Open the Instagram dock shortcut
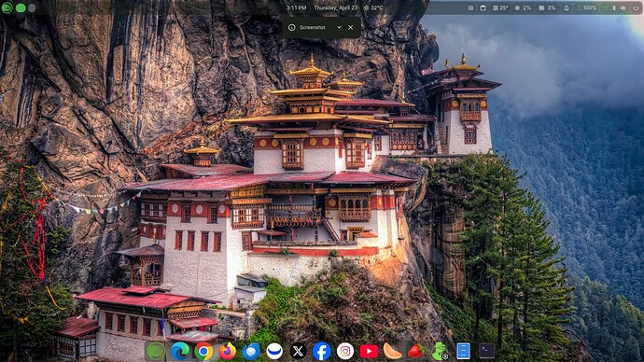Screen dimensions: 644x362 point(345,352)
